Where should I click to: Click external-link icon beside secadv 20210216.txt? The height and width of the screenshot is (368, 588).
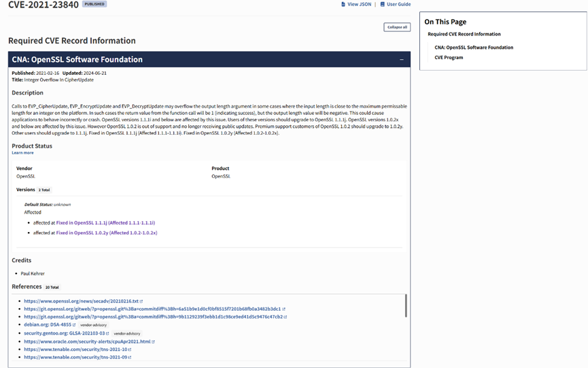tap(141, 301)
